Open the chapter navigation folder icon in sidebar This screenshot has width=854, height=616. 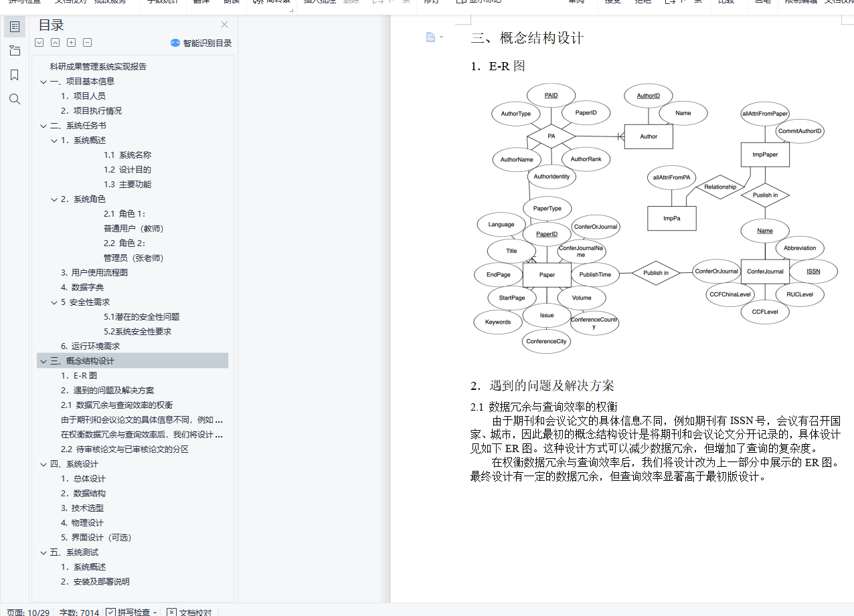pyautogui.click(x=15, y=51)
